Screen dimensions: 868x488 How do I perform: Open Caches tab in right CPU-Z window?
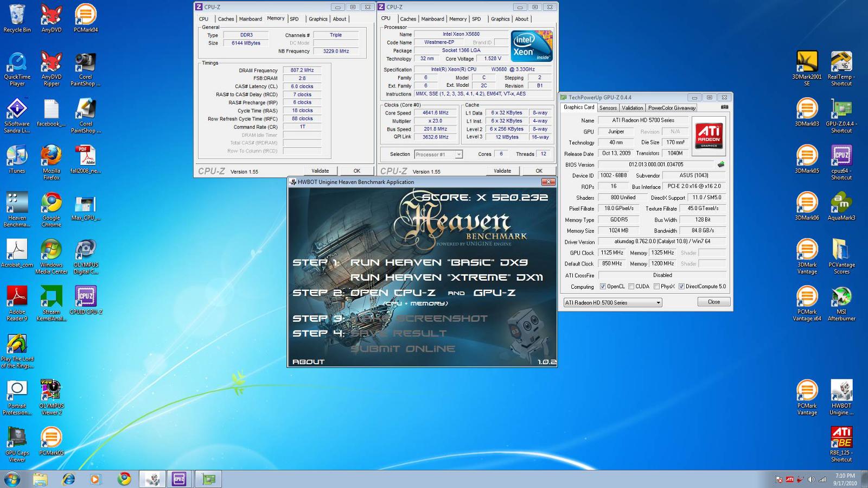[x=408, y=19]
